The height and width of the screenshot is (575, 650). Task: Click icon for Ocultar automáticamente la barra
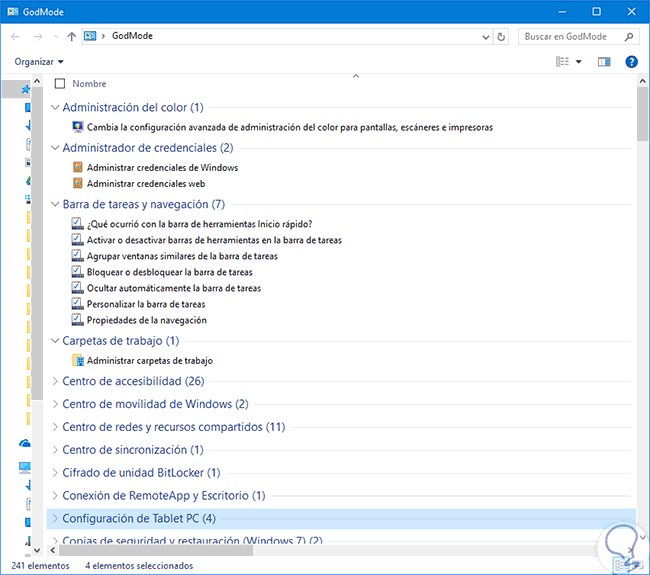[78, 288]
